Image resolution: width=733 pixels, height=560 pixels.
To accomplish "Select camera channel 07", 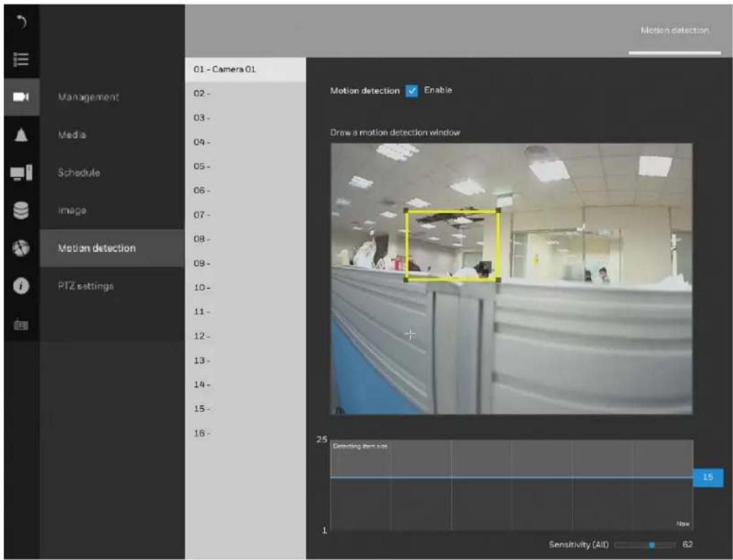I will (245, 215).
